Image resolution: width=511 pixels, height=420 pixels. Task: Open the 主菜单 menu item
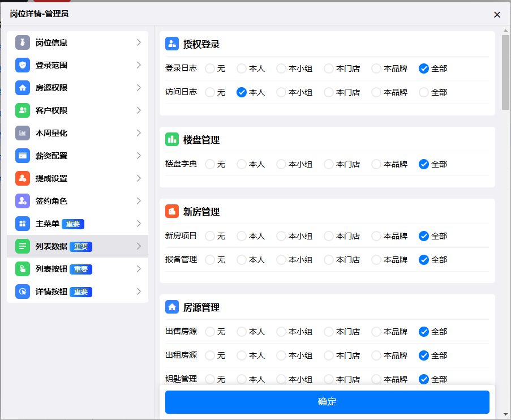47,224
